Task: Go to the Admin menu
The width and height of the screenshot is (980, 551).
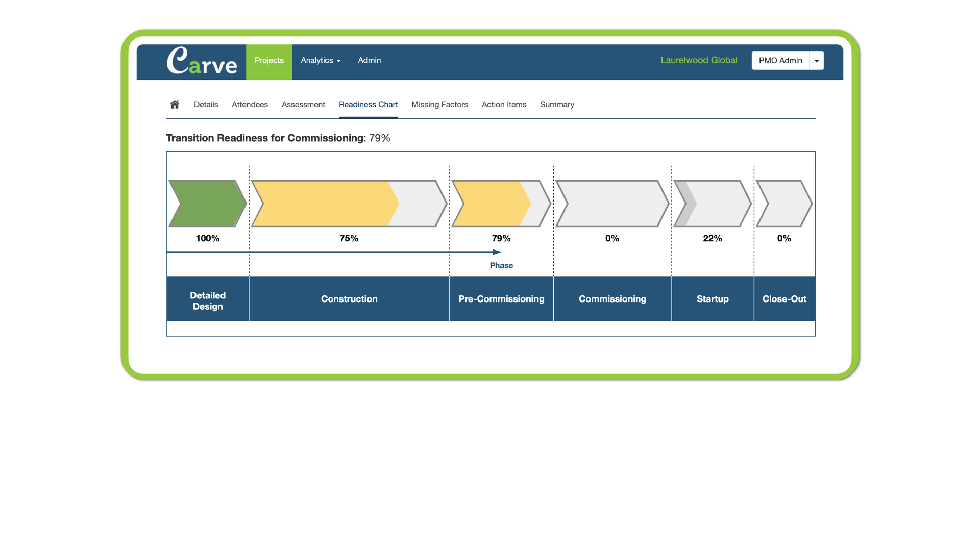Action: pos(369,60)
